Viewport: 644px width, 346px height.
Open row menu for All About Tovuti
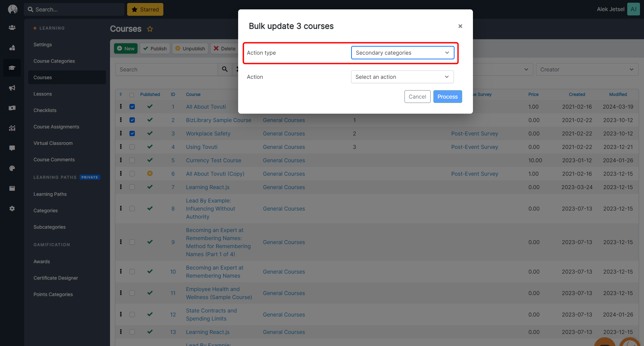click(121, 106)
